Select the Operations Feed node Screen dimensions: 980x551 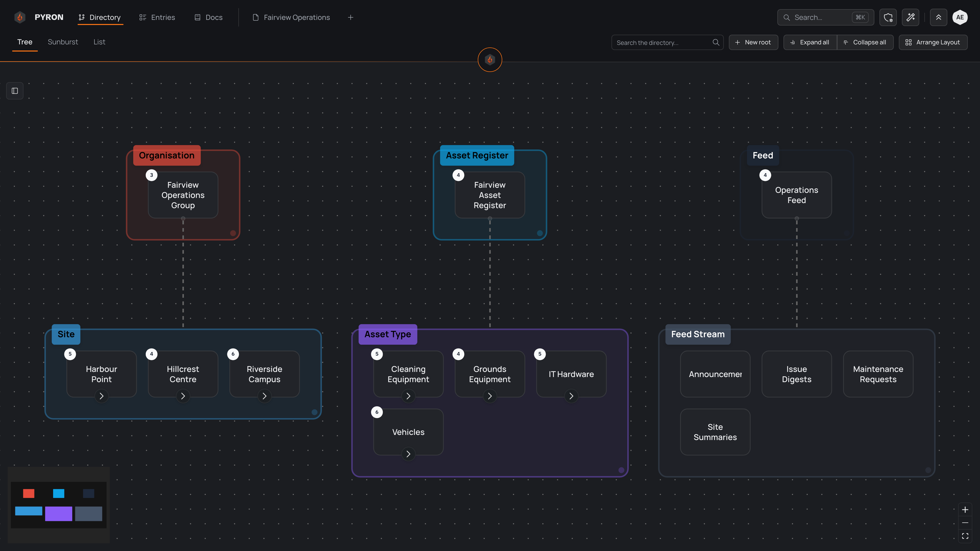pyautogui.click(x=797, y=195)
